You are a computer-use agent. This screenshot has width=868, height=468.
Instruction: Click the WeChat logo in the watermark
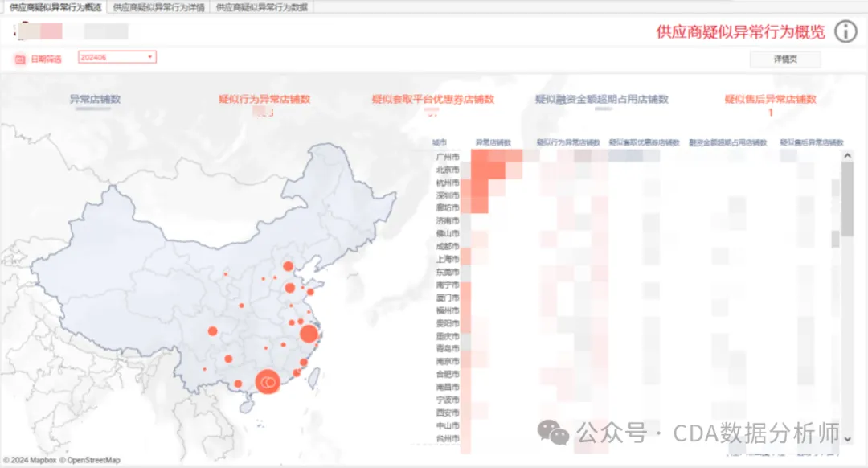553,433
